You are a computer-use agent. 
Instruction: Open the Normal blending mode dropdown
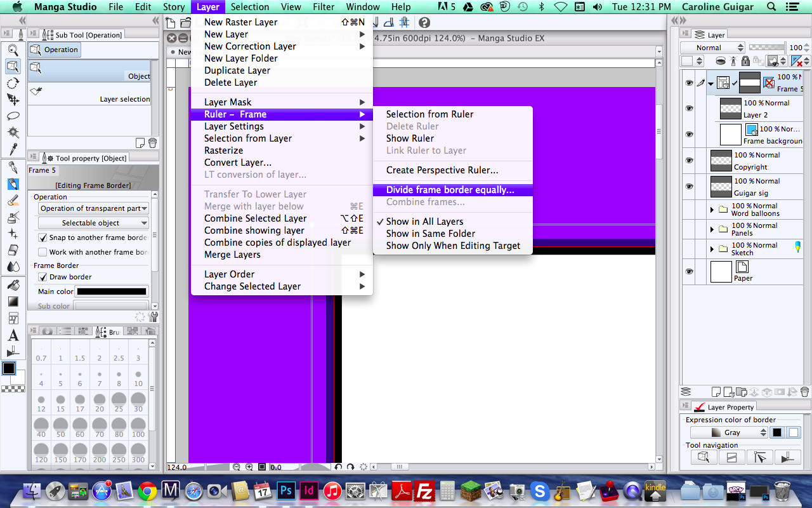click(712, 48)
